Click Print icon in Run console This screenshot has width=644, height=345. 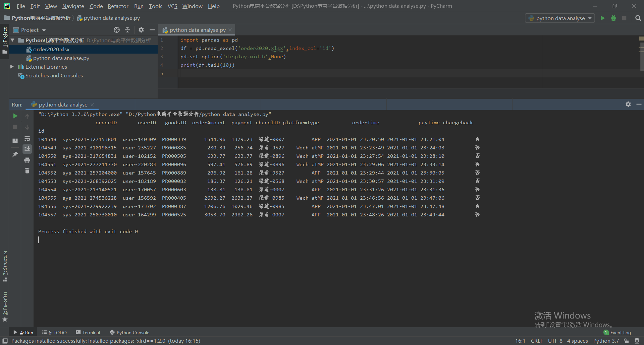tap(27, 160)
